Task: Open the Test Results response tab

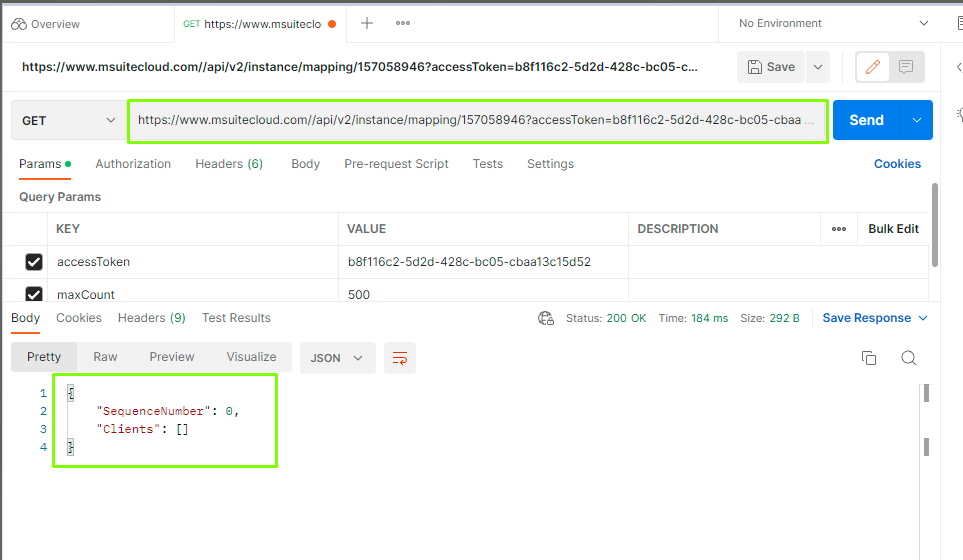Action: click(x=236, y=318)
